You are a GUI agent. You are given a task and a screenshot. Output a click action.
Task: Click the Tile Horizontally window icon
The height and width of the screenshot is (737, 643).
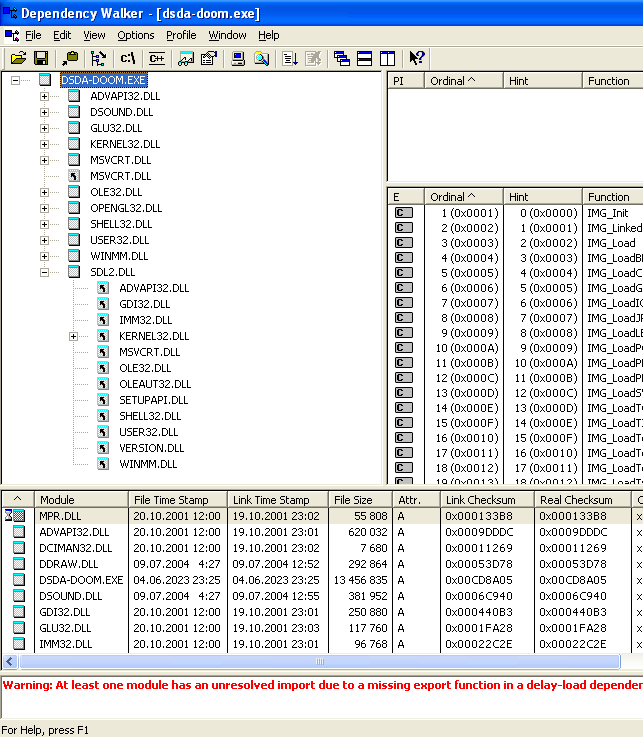click(x=365, y=59)
